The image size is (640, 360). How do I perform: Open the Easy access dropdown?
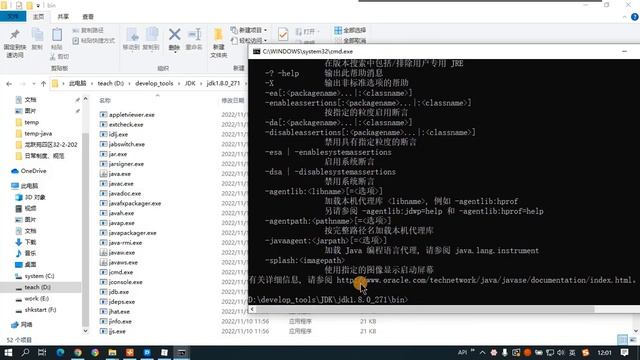pos(249,40)
